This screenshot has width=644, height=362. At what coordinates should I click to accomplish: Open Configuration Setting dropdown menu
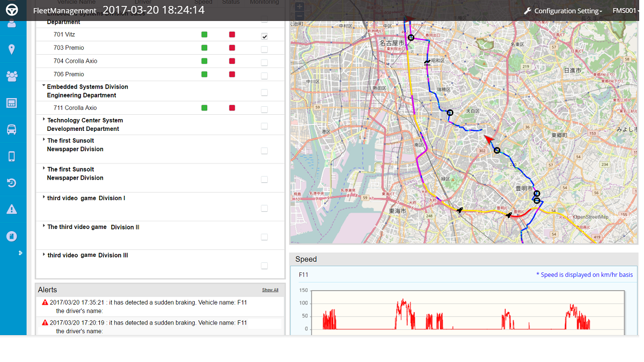pyautogui.click(x=563, y=11)
